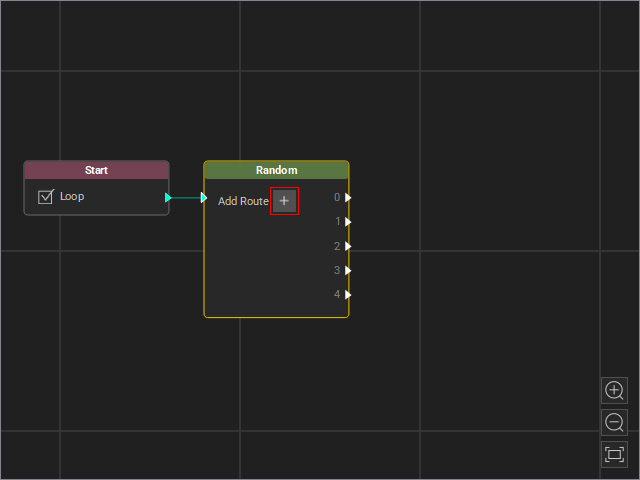Select the Start node header
640x480 pixels.
(x=96, y=170)
